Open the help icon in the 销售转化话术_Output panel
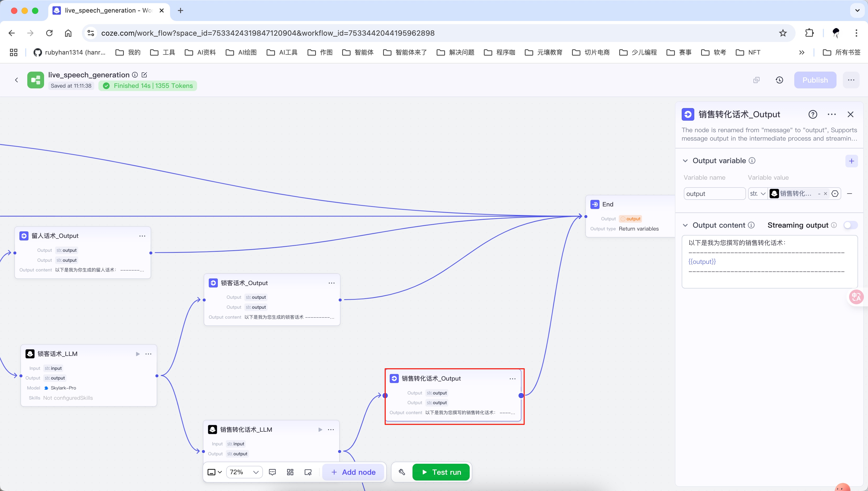The image size is (868, 491). [x=813, y=115]
